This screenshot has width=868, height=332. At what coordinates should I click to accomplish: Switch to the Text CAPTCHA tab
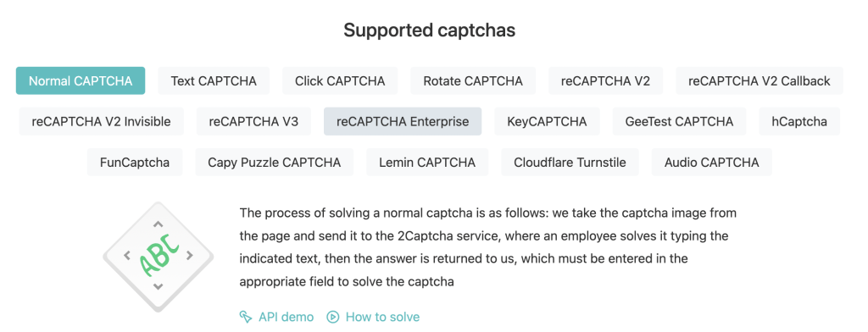pos(214,80)
